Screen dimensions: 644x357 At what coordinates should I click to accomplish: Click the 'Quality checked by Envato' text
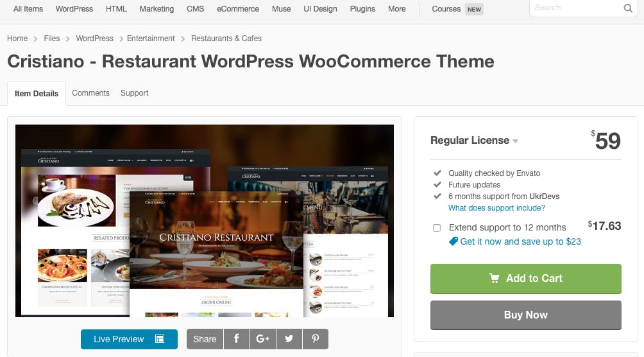[494, 173]
